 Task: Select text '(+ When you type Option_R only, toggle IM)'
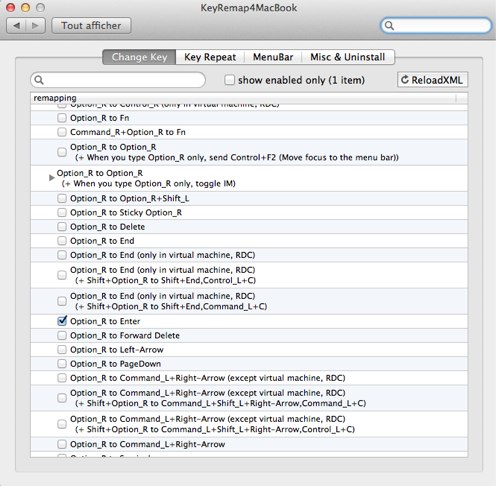pyautogui.click(x=149, y=184)
